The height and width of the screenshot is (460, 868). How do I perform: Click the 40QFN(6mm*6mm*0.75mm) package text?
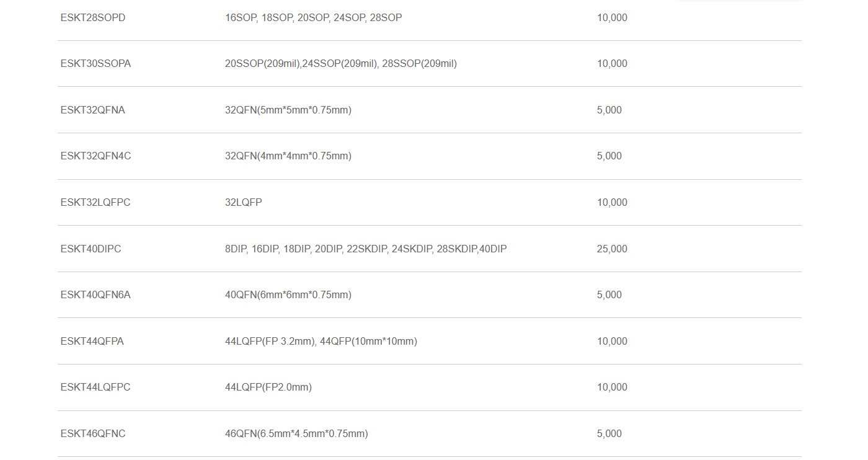pyautogui.click(x=288, y=295)
